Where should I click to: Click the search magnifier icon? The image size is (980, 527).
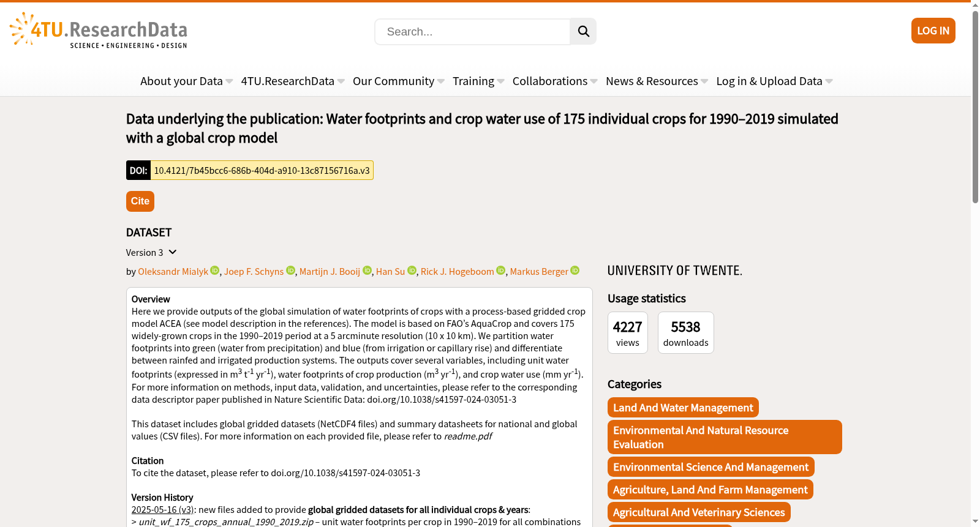tap(583, 31)
